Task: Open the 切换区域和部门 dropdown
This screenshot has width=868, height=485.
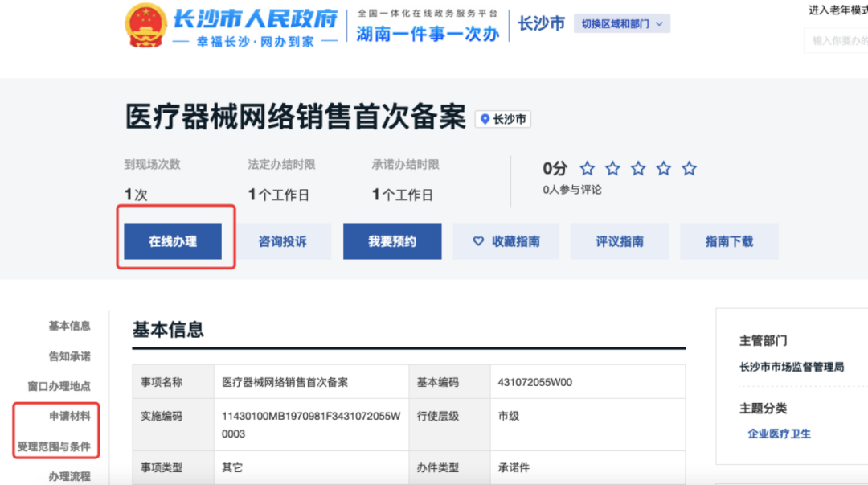Action: (621, 23)
